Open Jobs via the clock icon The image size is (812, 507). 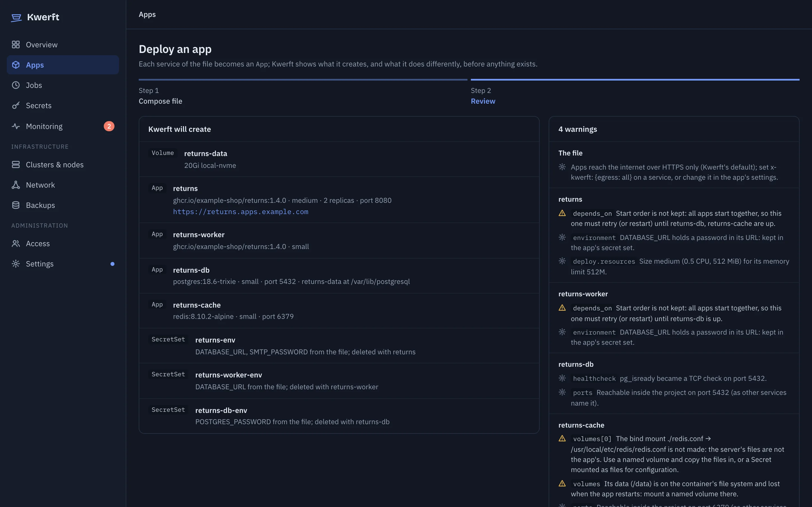click(x=16, y=85)
